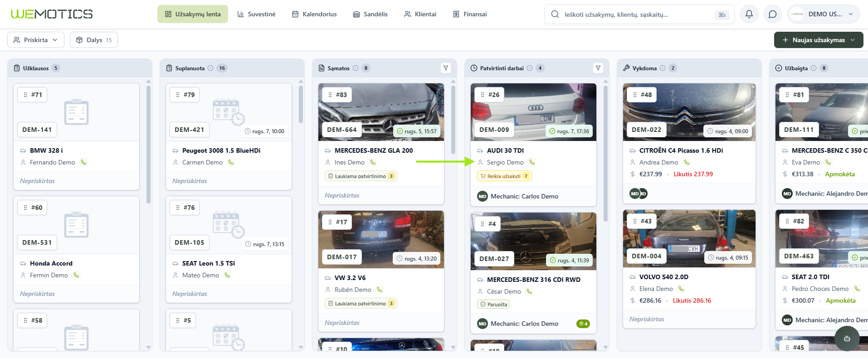Click the drag handle on order #79
The height and width of the screenshot is (358, 868).
pos(178,95)
